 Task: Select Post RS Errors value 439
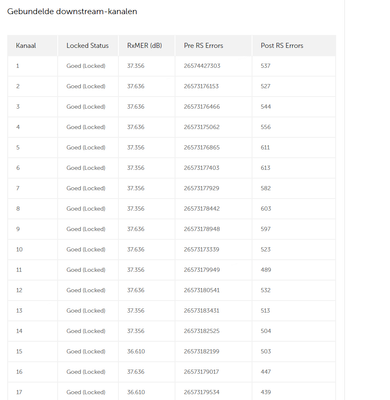pos(266,392)
